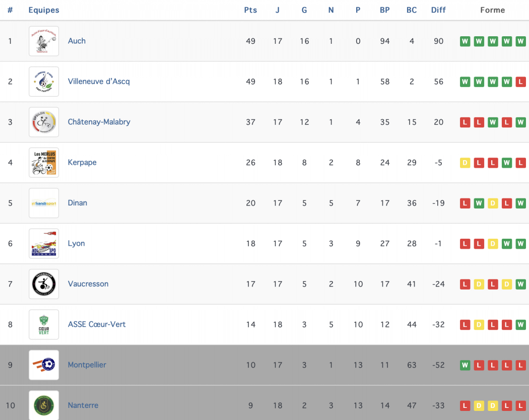Open the Nanterre team logo
This screenshot has width=529, height=420.
point(44,405)
